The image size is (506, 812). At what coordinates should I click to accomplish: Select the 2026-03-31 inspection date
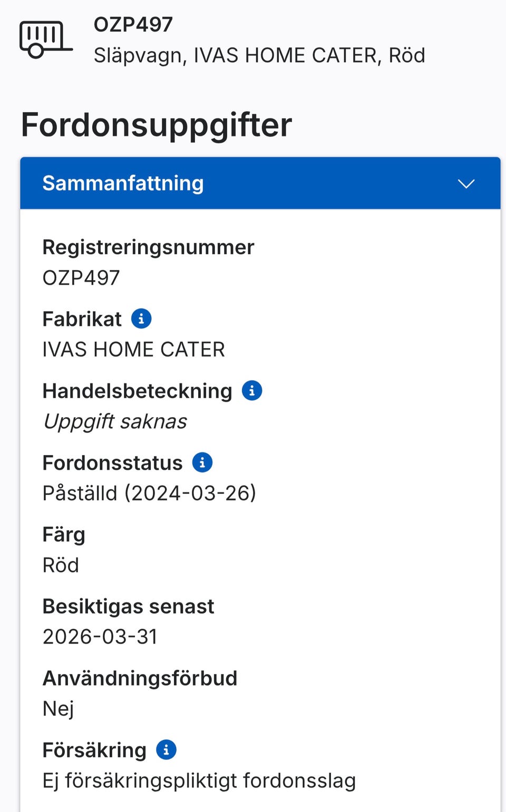(100, 637)
